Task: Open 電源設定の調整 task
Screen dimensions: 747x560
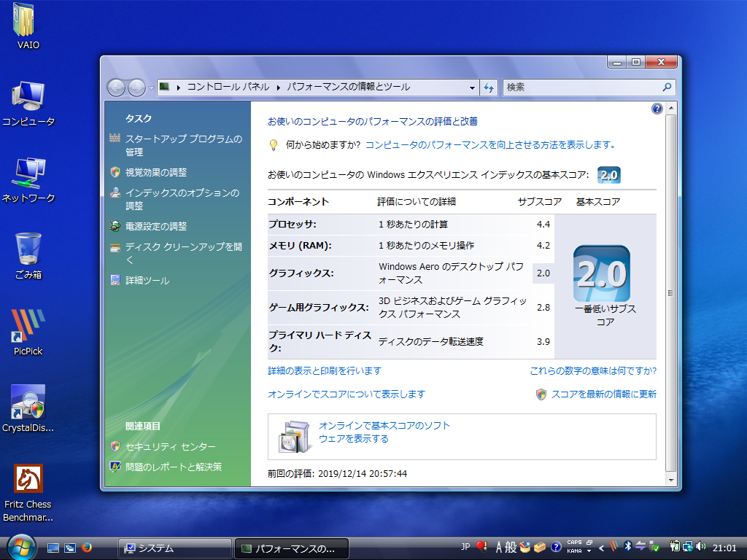Action: click(x=156, y=226)
